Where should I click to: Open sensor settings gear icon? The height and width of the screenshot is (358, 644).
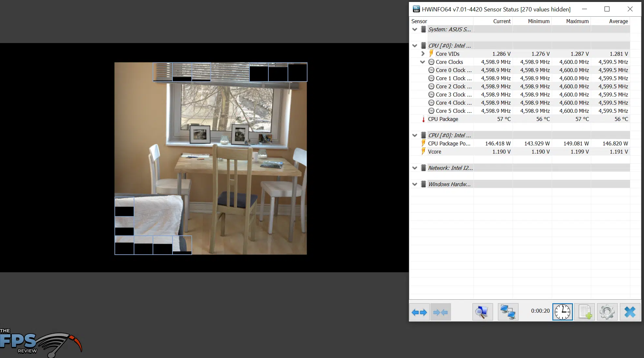coord(607,312)
